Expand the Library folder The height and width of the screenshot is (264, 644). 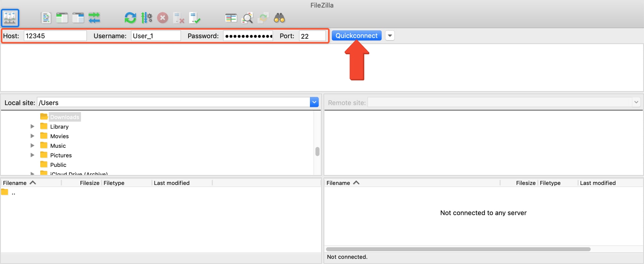33,126
